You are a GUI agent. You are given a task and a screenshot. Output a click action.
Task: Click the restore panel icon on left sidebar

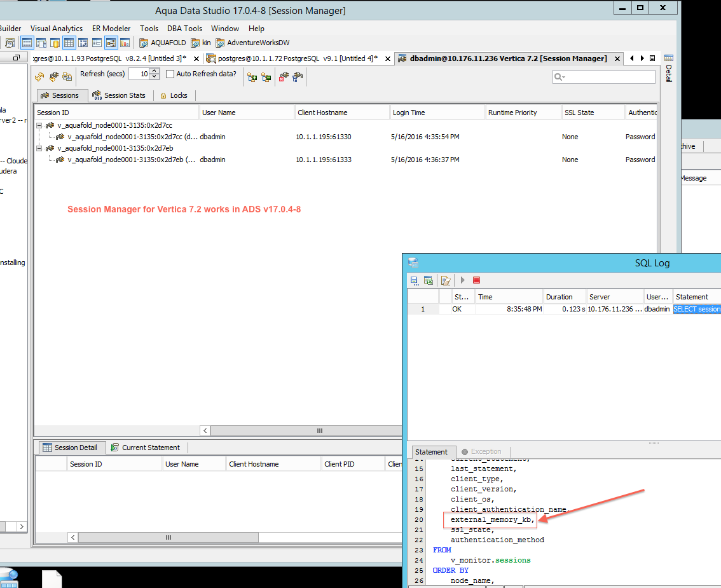click(17, 57)
